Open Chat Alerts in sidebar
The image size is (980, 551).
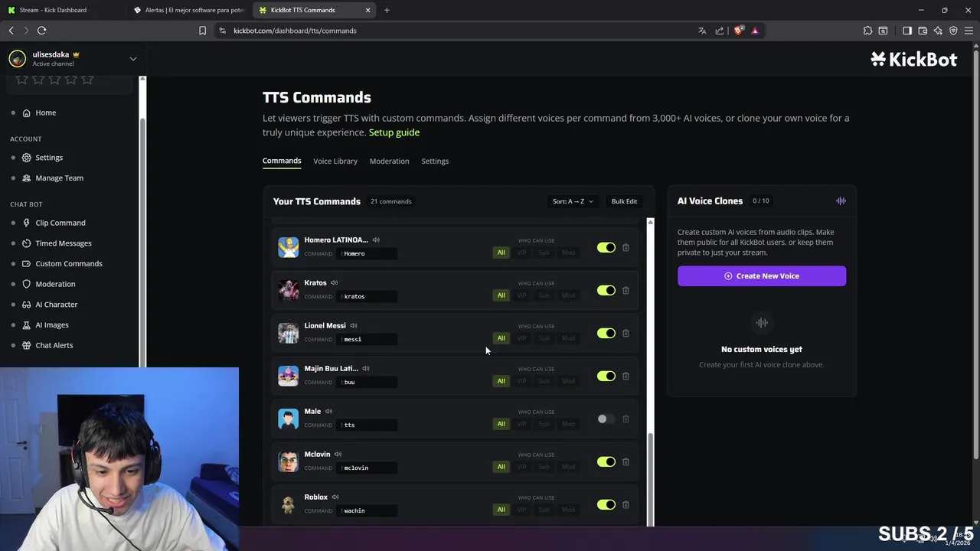click(x=54, y=345)
